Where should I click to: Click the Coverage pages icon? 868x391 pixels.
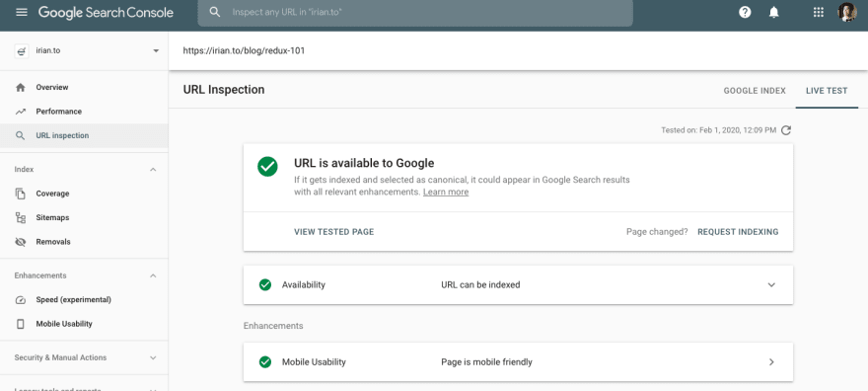coord(21,194)
